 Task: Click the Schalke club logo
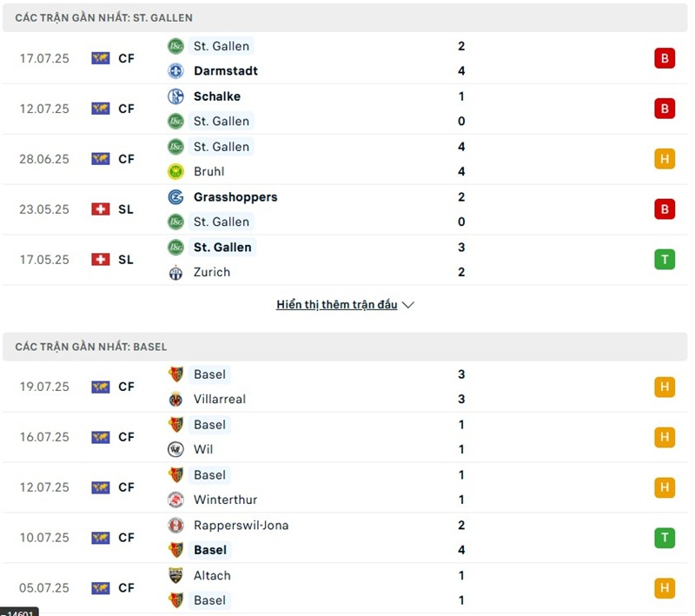coord(176,96)
